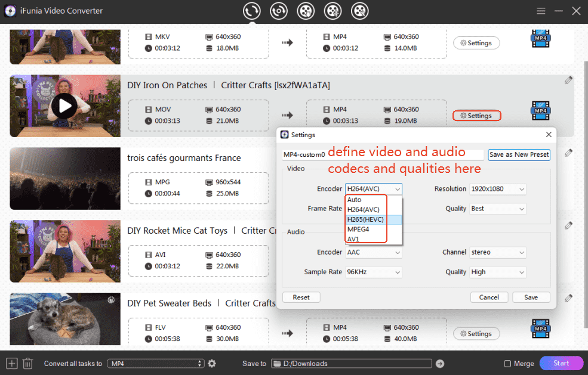Viewport: 588px width, 375px height.
Task: Click the arrow icon to open output folder
Action: click(440, 364)
